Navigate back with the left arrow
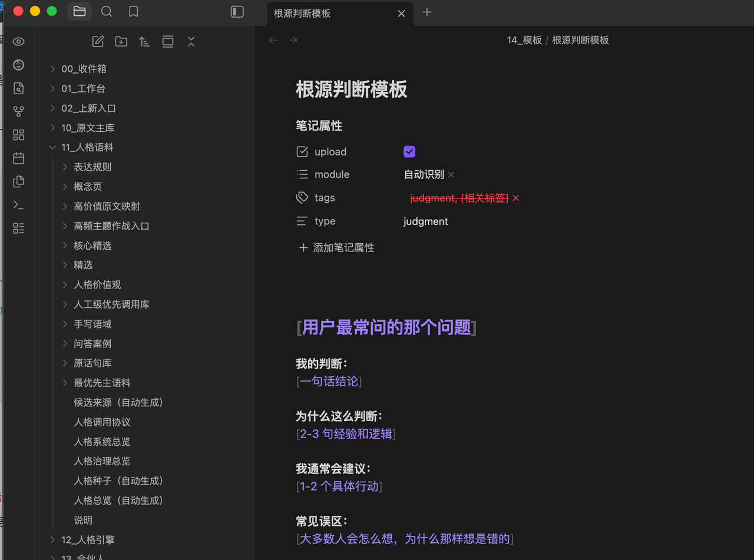 coord(273,40)
